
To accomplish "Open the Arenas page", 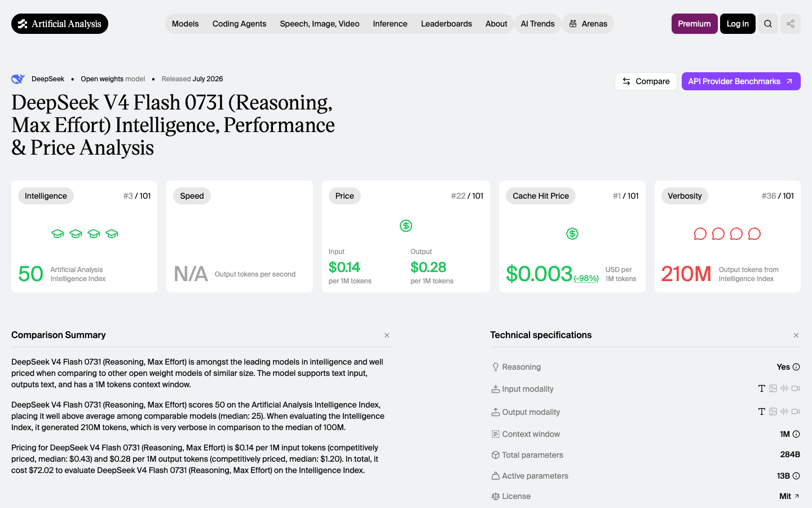I will click(x=588, y=24).
